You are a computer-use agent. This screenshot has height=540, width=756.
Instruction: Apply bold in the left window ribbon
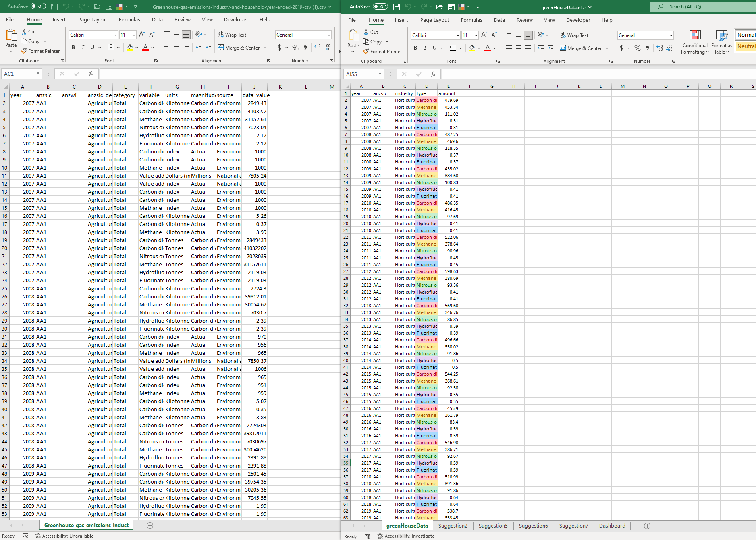[x=73, y=48]
